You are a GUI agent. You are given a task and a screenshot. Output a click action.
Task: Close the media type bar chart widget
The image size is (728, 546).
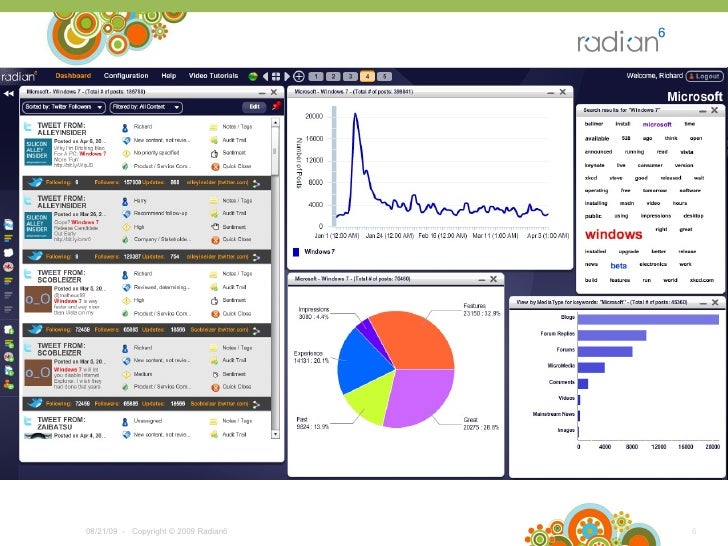(x=715, y=302)
